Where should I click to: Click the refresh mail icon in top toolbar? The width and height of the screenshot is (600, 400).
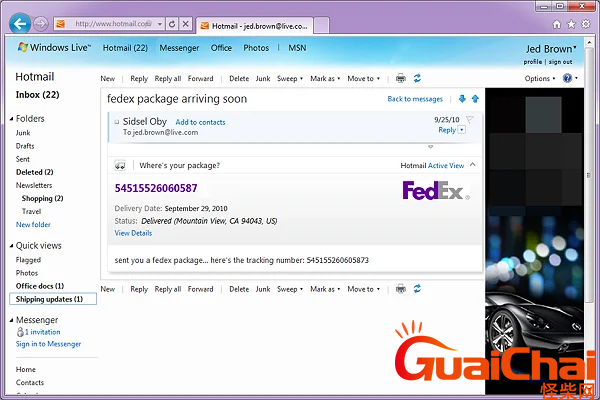[417, 78]
